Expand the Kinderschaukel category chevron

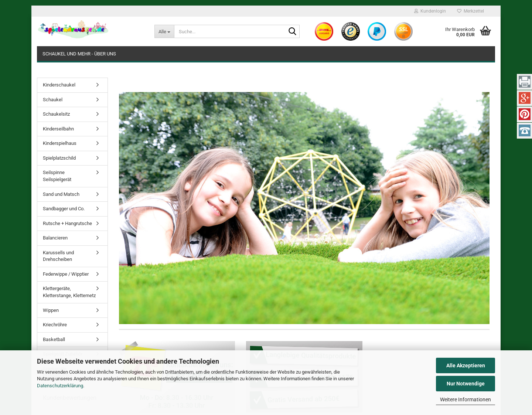98,85
